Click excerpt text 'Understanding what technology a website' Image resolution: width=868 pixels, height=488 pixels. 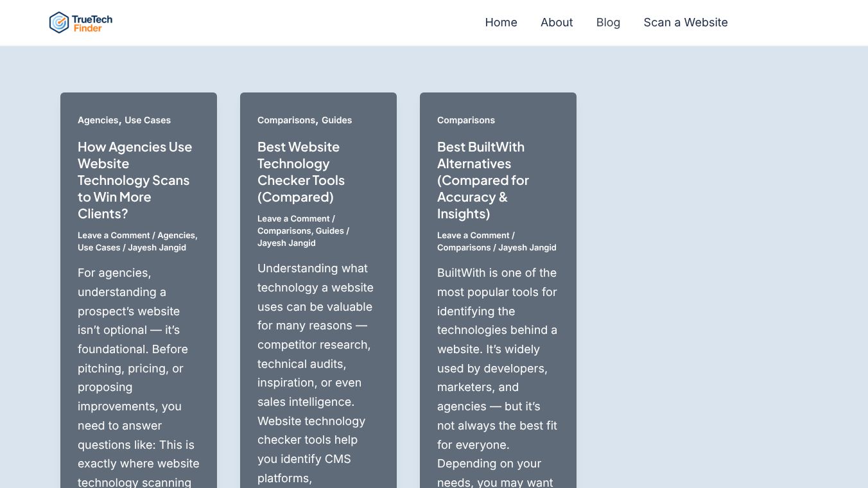315,278
